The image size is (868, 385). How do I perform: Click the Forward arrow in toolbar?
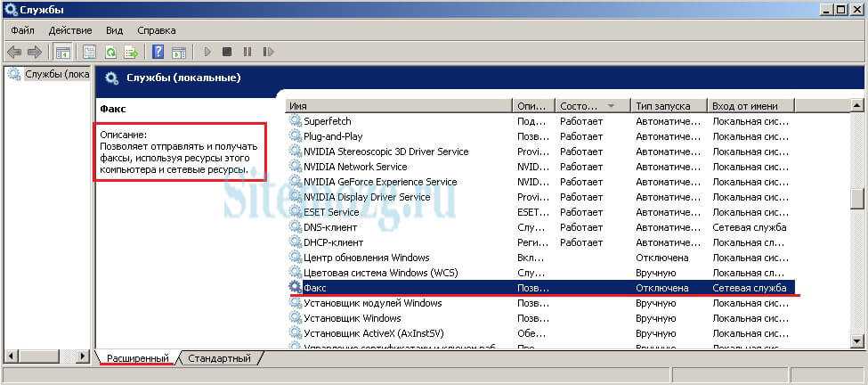[x=34, y=53]
